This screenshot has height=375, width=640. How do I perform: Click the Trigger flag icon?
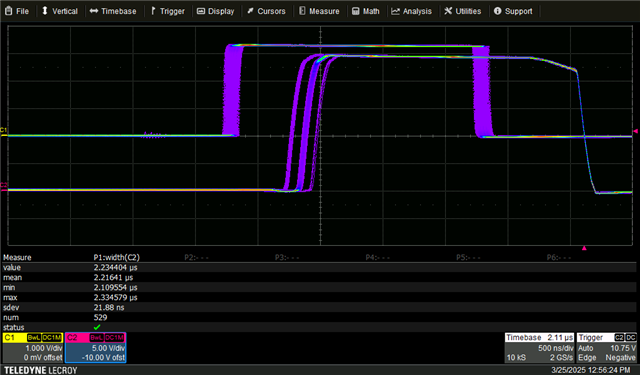pyautogui.click(x=153, y=11)
